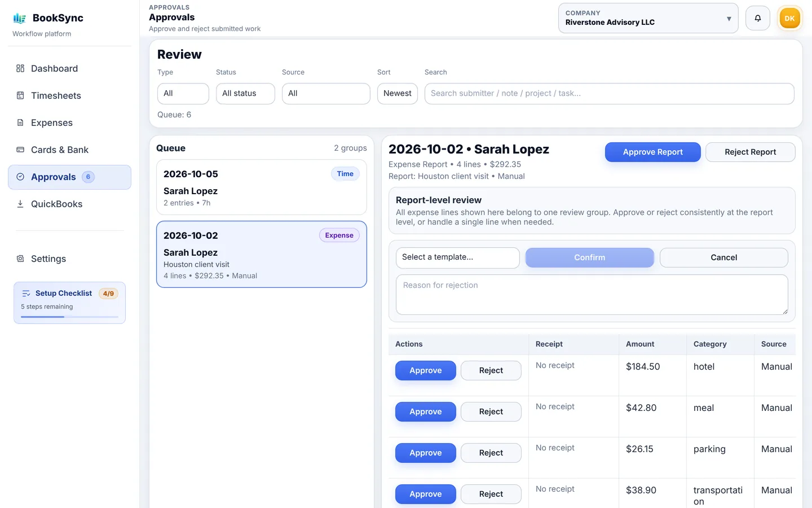Click the Reject Report button
812x508 pixels.
[751, 152]
